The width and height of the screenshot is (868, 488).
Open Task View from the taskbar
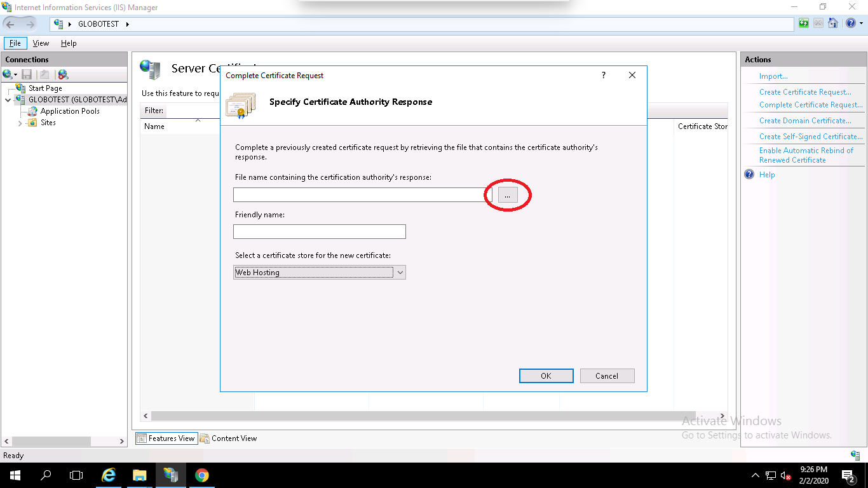[x=76, y=475]
